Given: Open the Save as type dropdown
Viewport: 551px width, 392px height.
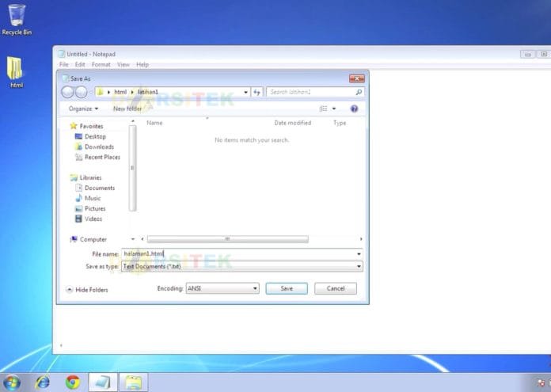Looking at the screenshot, I should pos(242,267).
